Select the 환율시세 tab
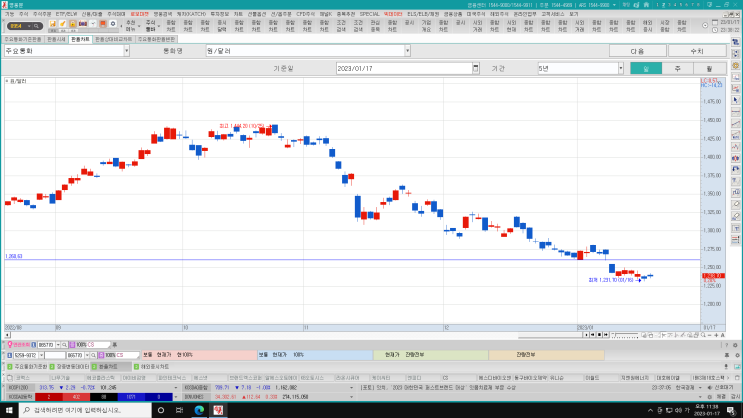The width and height of the screenshot is (743, 418). [57, 39]
